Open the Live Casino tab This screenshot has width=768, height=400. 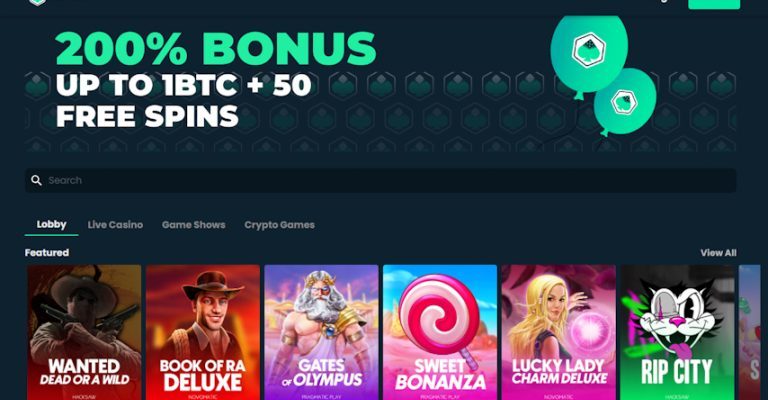pyautogui.click(x=115, y=225)
